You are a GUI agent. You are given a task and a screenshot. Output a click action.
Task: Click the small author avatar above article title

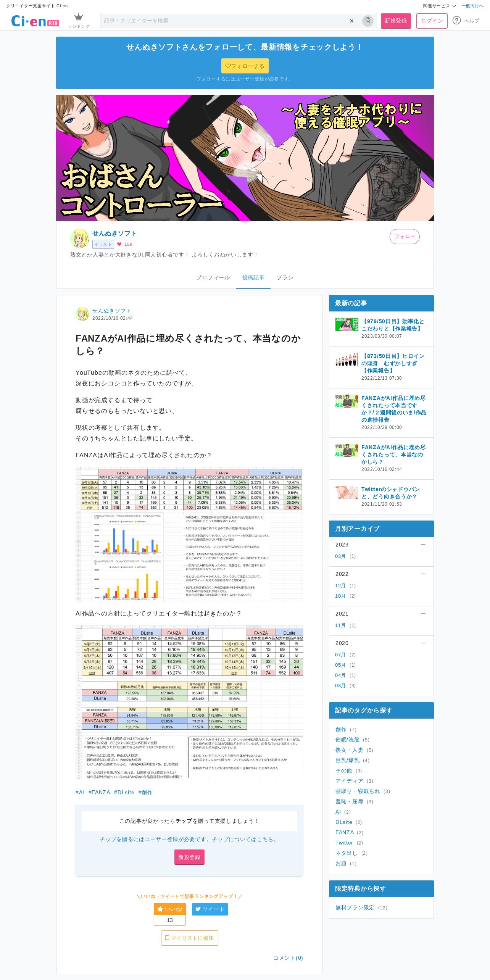point(82,314)
